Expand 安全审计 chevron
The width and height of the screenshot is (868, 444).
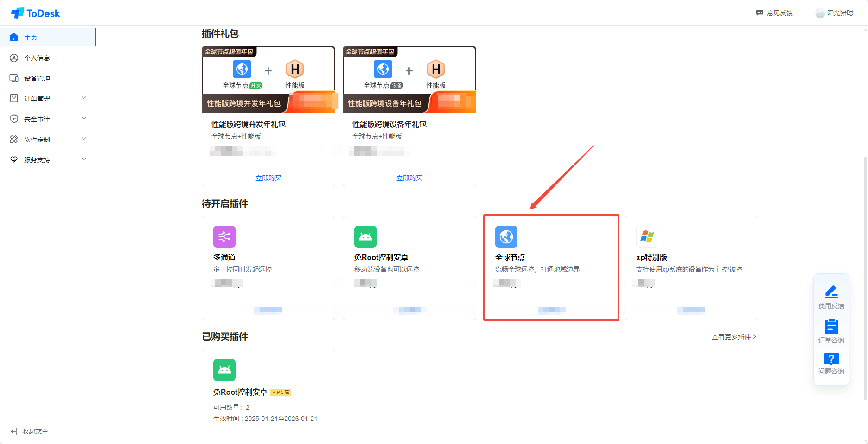tap(84, 118)
